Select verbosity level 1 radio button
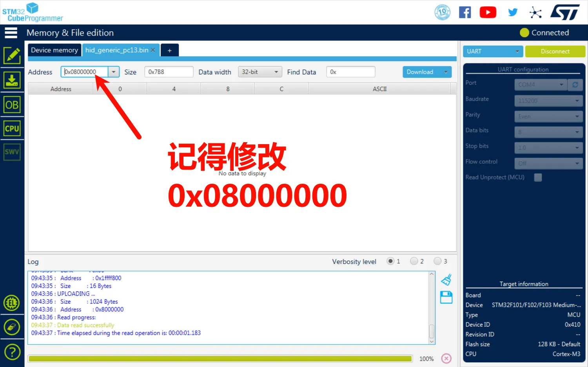This screenshot has height=367, width=588. pyautogui.click(x=390, y=261)
